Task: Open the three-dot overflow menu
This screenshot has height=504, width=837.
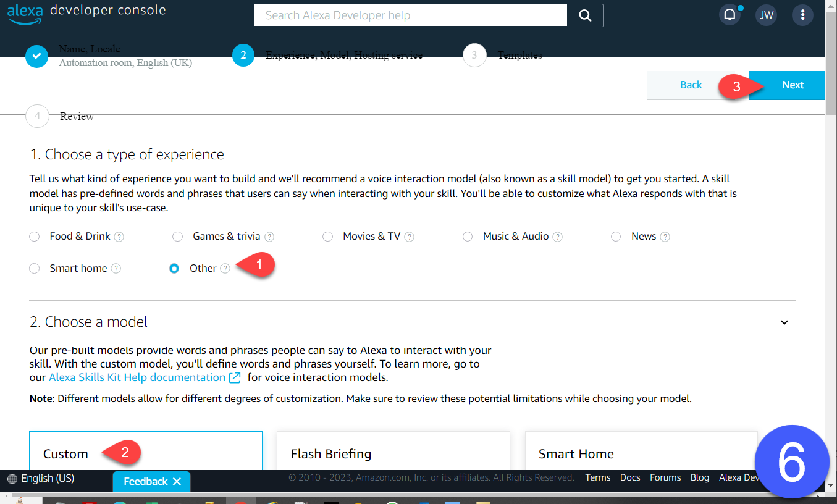Action: [802, 14]
